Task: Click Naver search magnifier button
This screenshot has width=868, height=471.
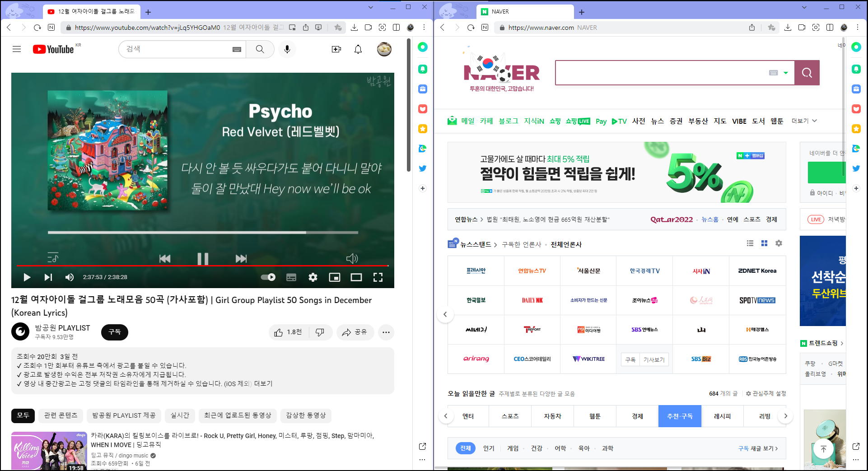Action: tap(807, 73)
